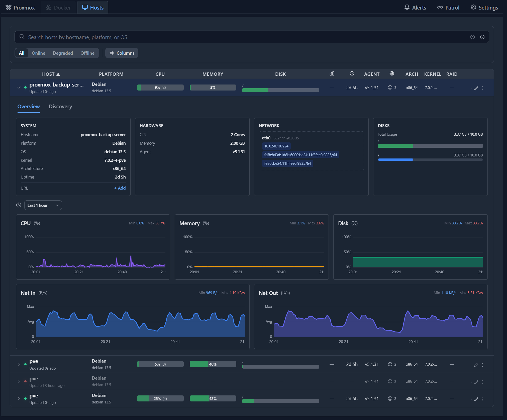Sort by MEMORY column header
Viewport: 507px width, 420px height.
[213, 74]
